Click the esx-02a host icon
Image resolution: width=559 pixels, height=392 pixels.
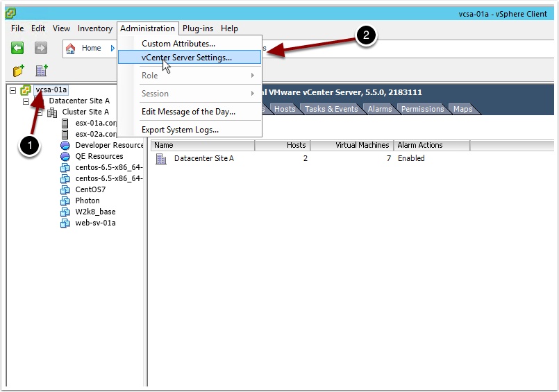pos(65,134)
